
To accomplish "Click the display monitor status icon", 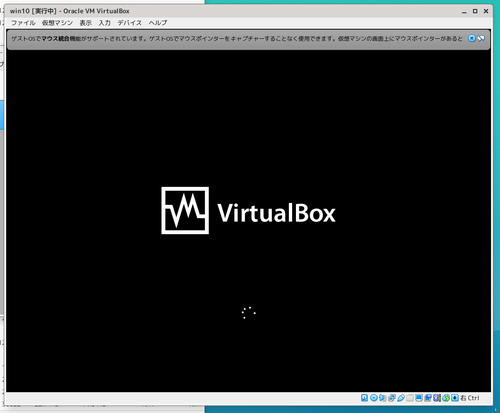I will [x=419, y=398].
